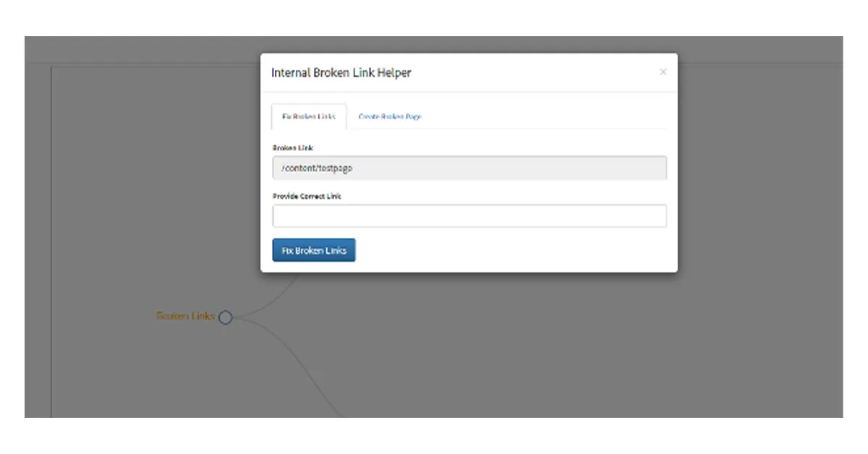This screenshot has height=454, width=868.
Task: Click the Broken Links node circle
Action: tap(225, 317)
